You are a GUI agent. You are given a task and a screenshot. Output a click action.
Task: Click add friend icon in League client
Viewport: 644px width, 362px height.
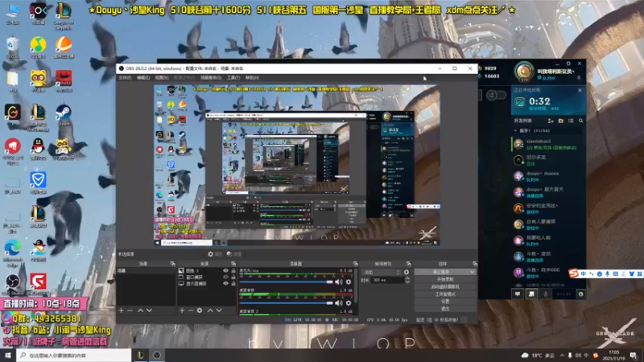point(551,121)
